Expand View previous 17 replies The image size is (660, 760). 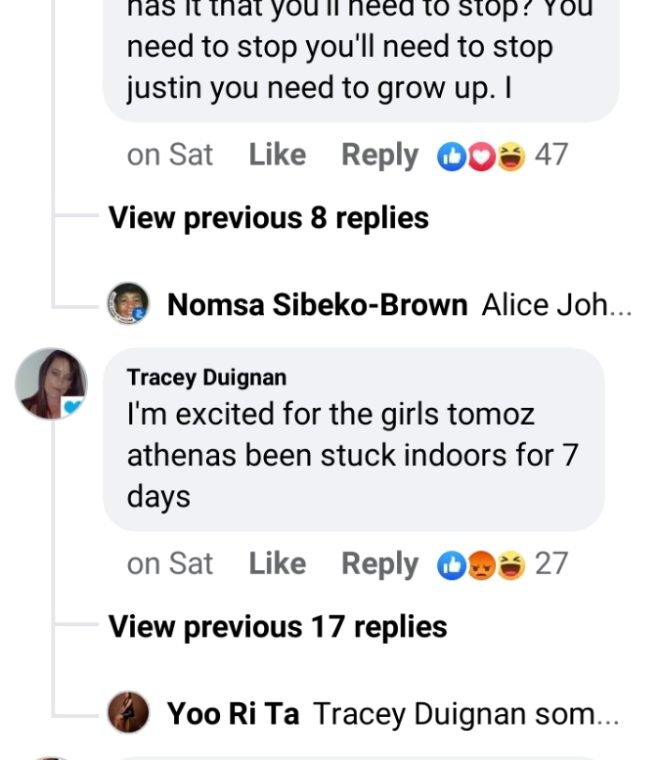click(277, 627)
